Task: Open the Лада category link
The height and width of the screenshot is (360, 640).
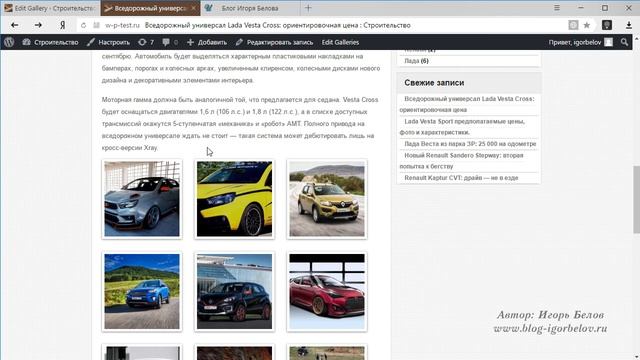Action: 411,60
